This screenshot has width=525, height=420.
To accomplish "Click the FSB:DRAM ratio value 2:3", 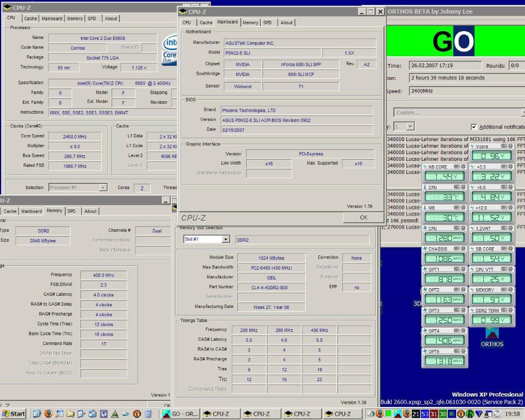I will 103,285.
